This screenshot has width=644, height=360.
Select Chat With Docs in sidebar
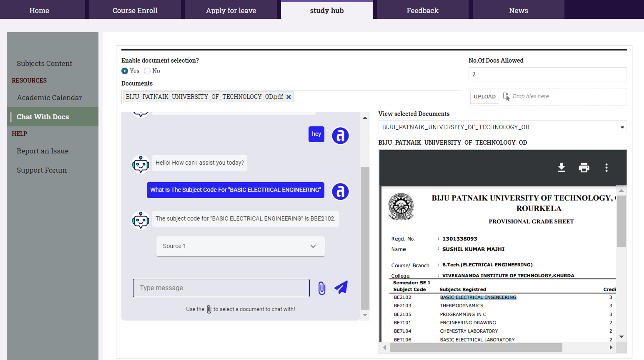coord(52,117)
